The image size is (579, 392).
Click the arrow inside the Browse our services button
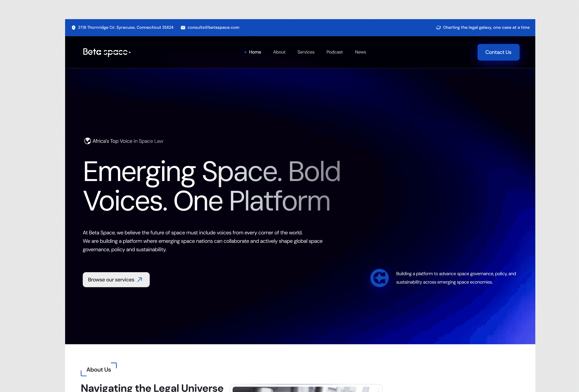pos(140,279)
